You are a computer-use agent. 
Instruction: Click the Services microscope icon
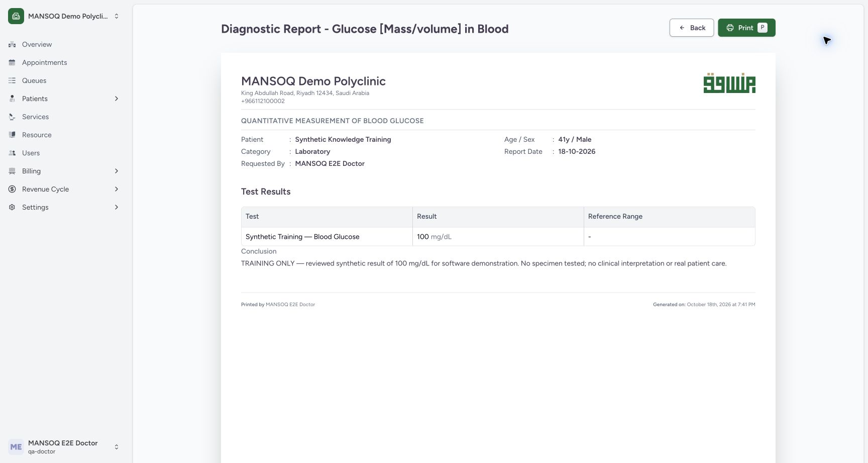[12, 117]
